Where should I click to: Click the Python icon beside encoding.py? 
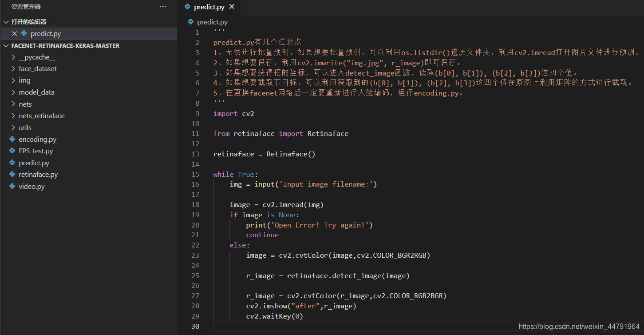click(x=11, y=139)
